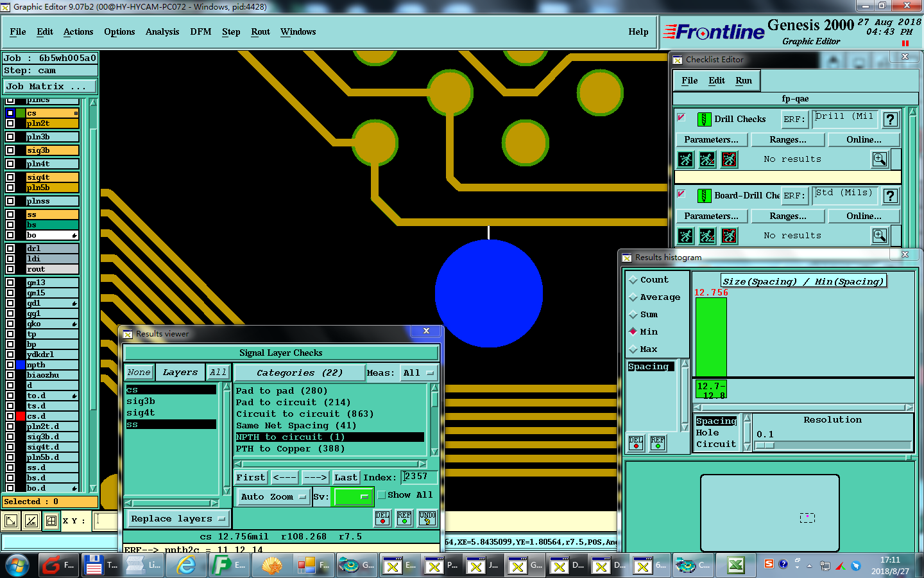924x578 pixels.
Task: Open the Windows Start menu
Action: (x=17, y=565)
